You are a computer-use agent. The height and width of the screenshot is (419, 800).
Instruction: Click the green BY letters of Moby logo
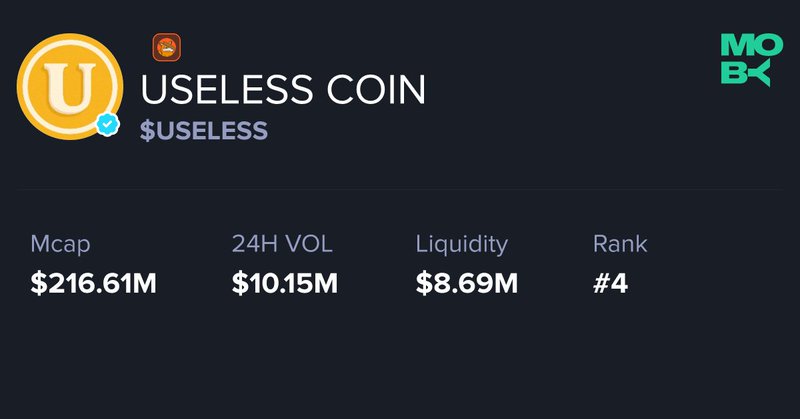(x=745, y=75)
